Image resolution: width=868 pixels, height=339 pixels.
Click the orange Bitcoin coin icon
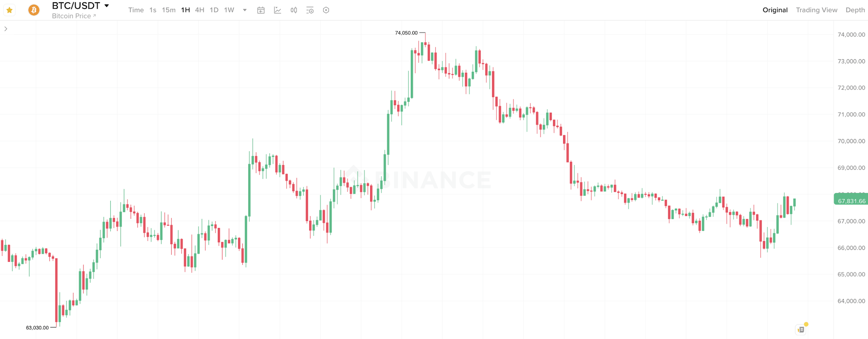[x=34, y=10]
